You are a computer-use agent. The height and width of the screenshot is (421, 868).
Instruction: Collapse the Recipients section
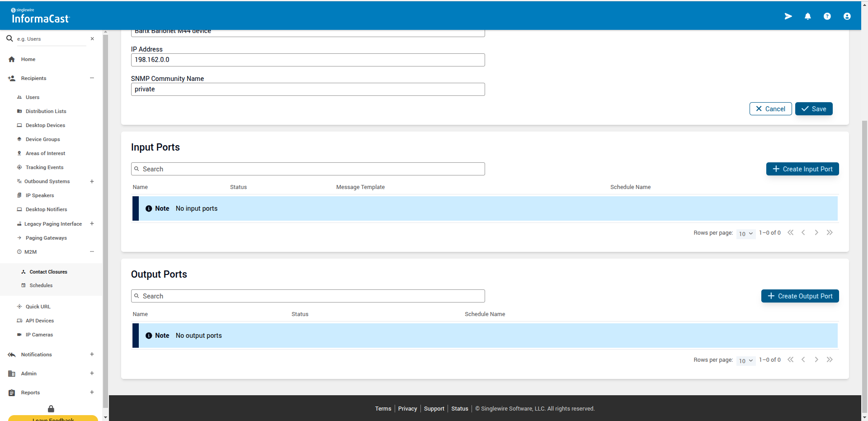pyautogui.click(x=92, y=78)
